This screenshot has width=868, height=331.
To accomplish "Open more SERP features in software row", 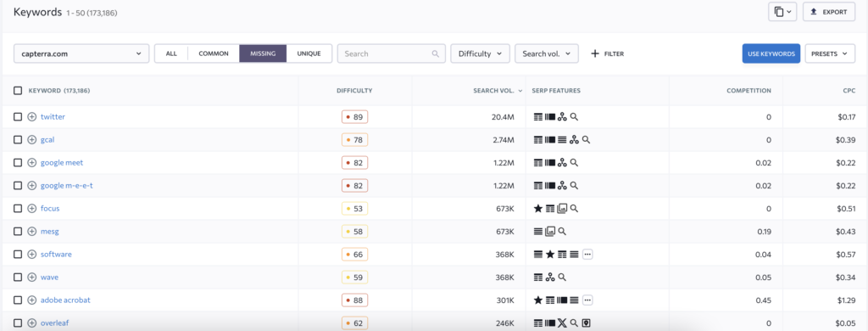I will click(588, 254).
